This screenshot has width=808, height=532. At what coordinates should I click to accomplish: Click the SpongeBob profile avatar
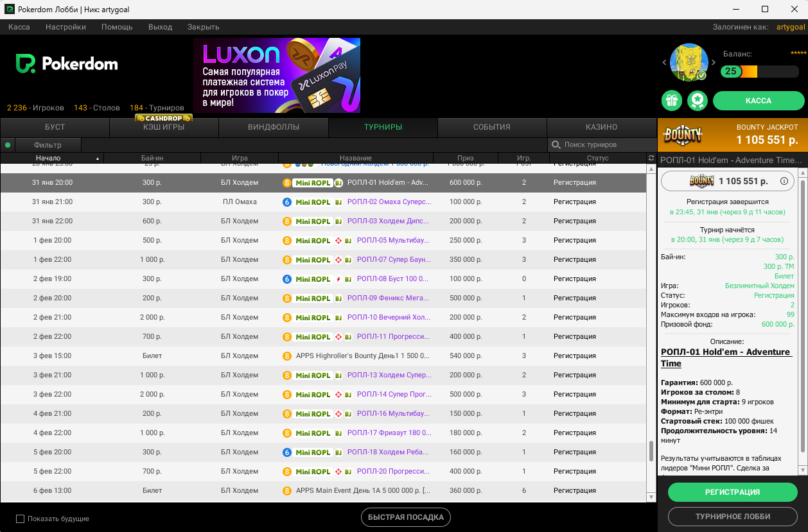click(x=689, y=62)
